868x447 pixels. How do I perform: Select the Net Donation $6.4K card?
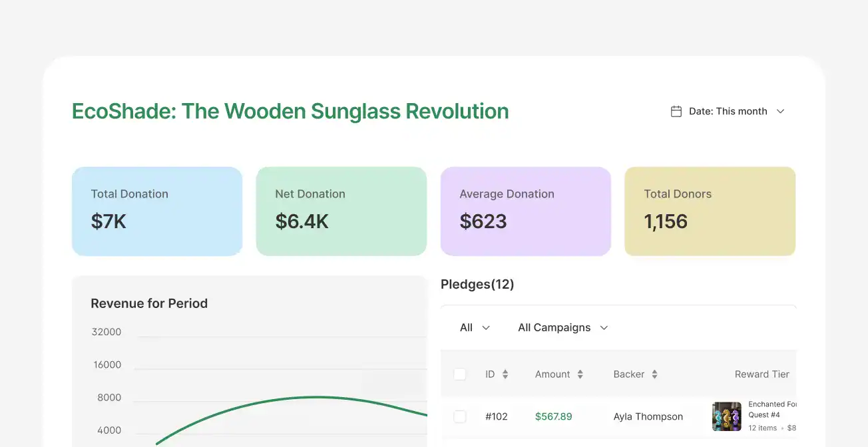coord(341,212)
